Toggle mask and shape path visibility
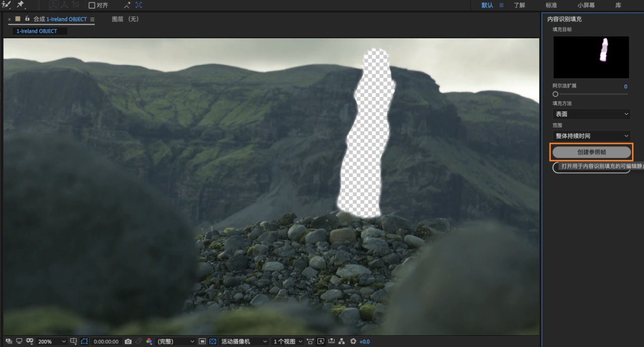644x347 pixels. (x=84, y=341)
